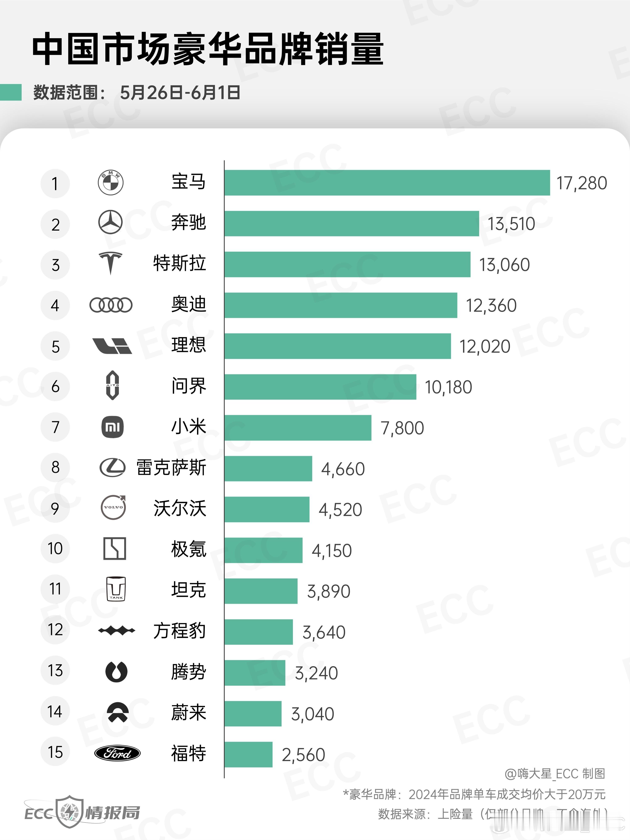Click the BMW logo in row 1

coord(110,183)
